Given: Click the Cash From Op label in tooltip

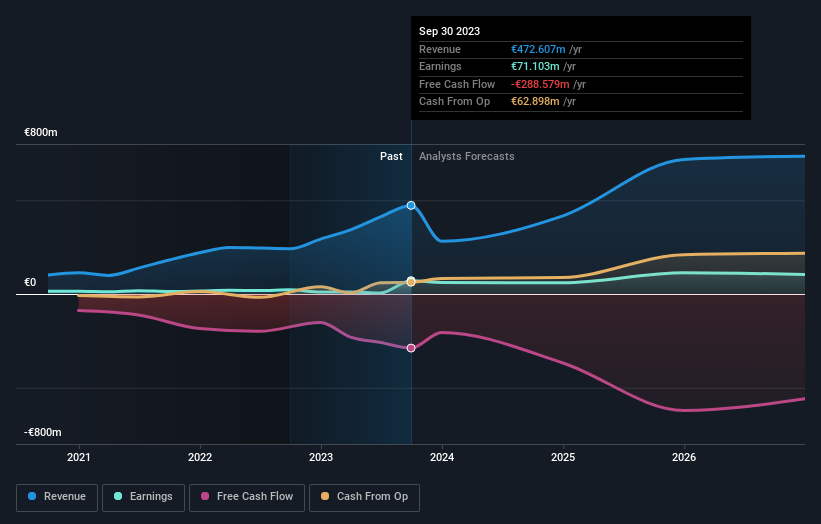Looking at the screenshot, I should tap(454, 102).
